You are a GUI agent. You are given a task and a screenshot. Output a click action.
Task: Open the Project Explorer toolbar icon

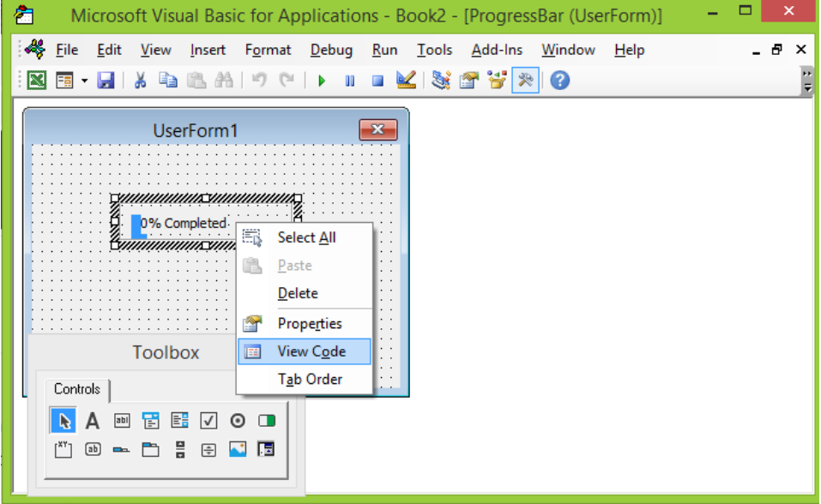[x=441, y=80]
